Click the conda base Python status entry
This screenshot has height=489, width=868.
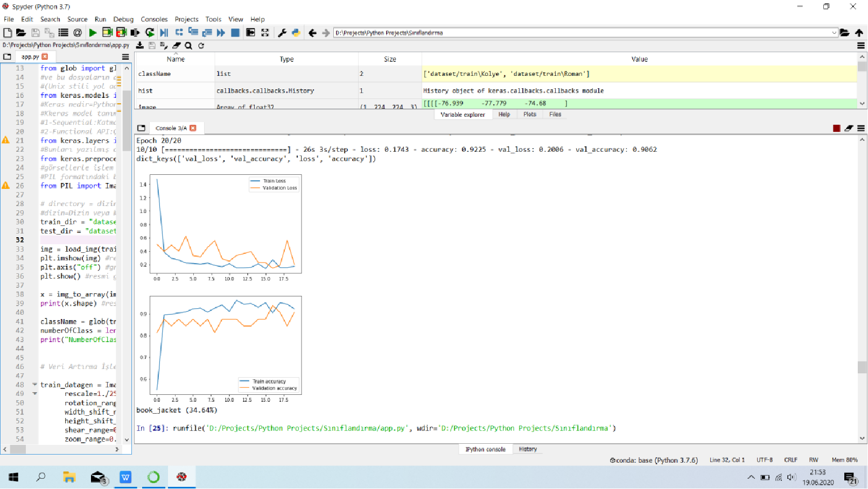tap(654, 460)
